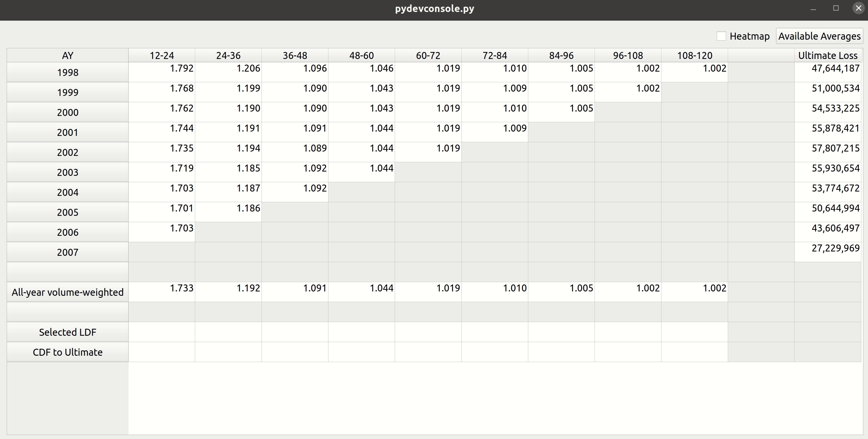Select the Selected LDF row header
Image resolution: width=868 pixels, height=439 pixels.
tap(67, 332)
